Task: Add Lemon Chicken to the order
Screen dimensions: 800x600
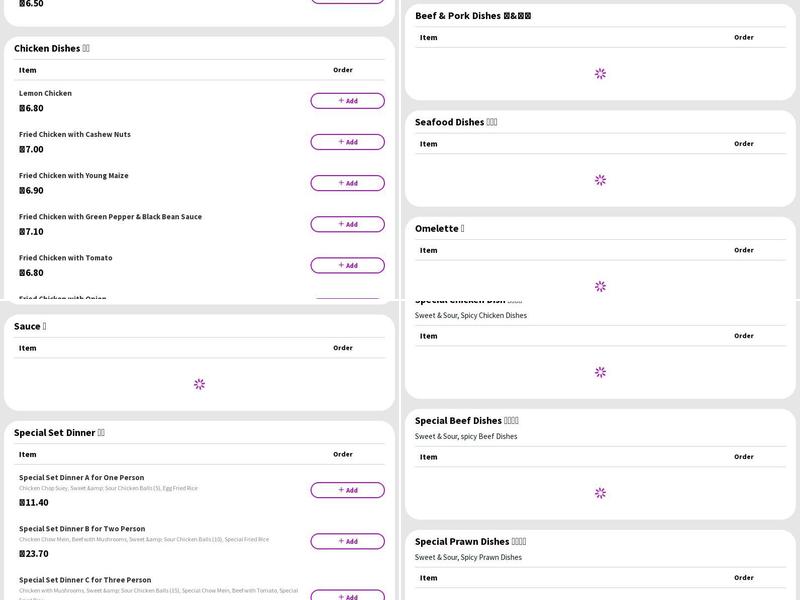Action: (347, 101)
